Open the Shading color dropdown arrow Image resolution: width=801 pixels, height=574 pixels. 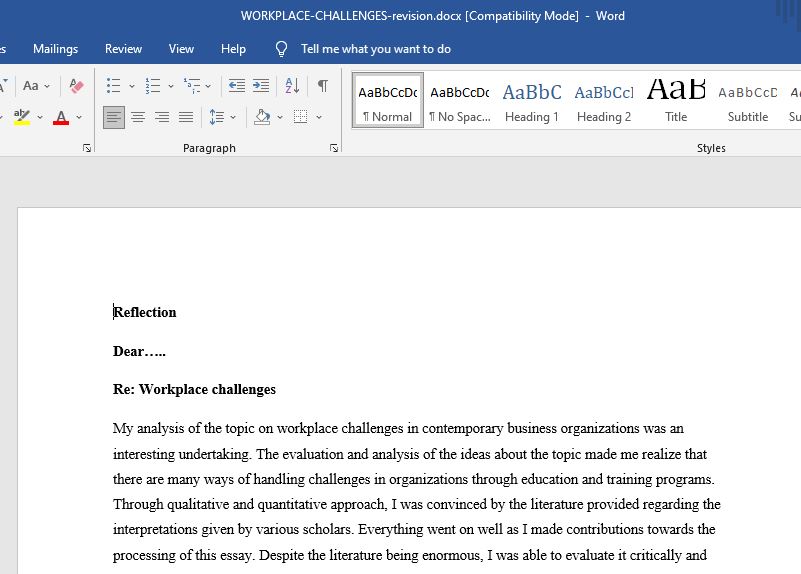(x=280, y=117)
